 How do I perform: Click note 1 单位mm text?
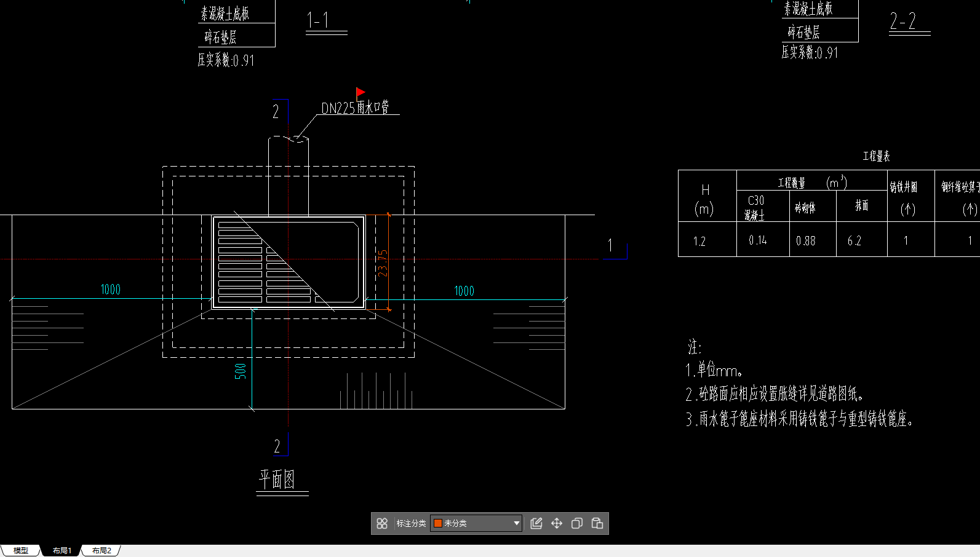click(714, 370)
